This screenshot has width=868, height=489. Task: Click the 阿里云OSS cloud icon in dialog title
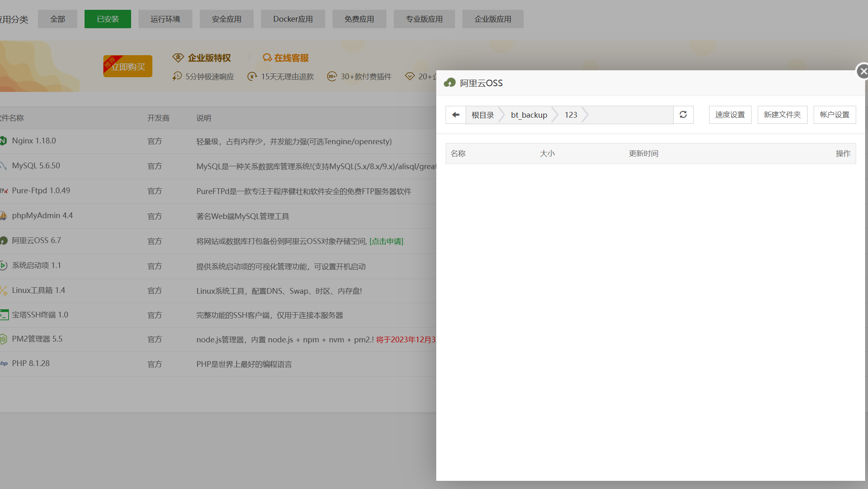450,83
